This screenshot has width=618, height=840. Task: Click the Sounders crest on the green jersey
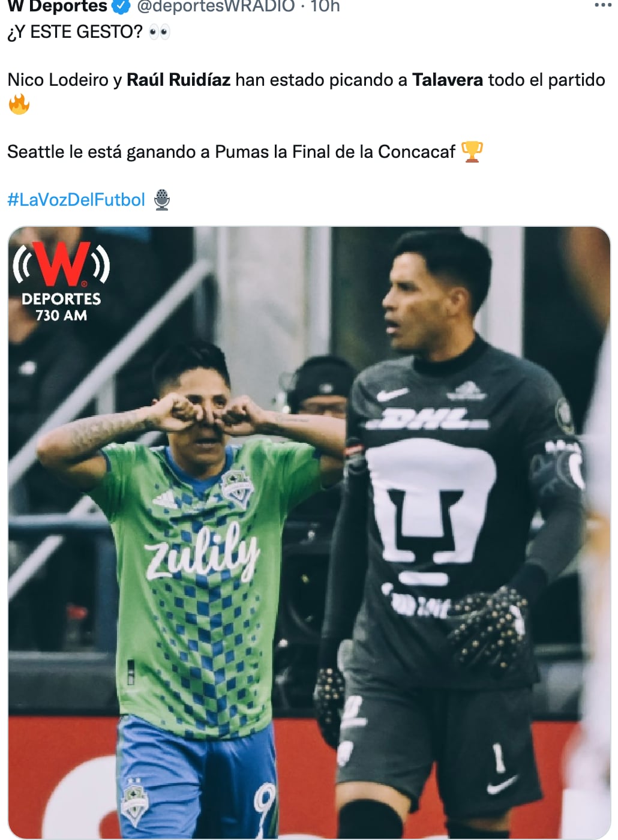(237, 487)
